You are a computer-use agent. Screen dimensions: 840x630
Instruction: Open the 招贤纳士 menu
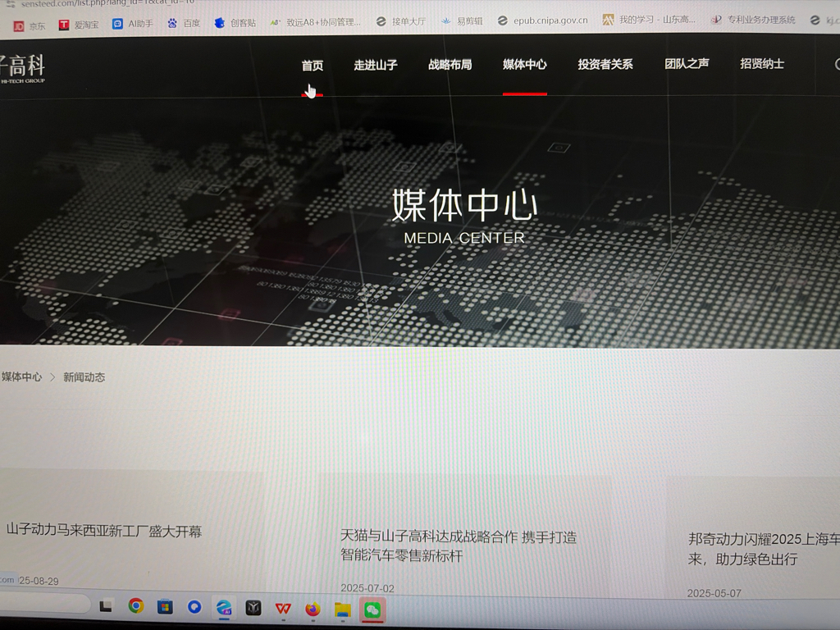pos(762,64)
